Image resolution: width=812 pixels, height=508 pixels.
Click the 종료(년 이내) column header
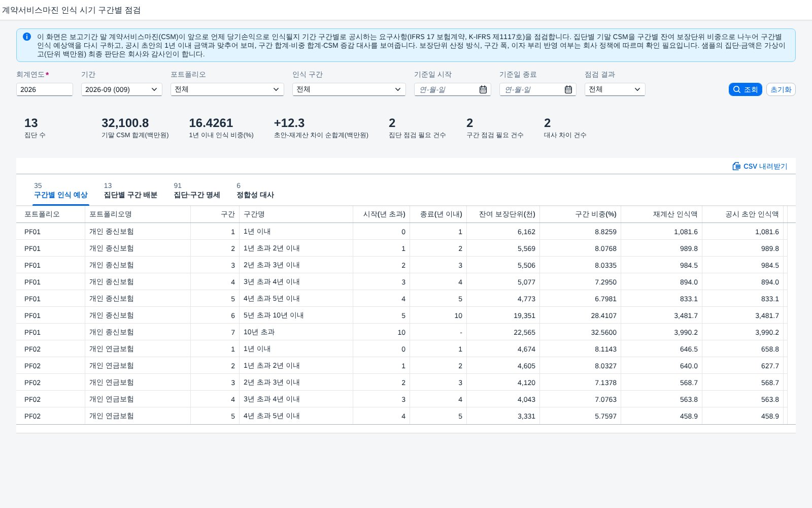click(x=438, y=214)
